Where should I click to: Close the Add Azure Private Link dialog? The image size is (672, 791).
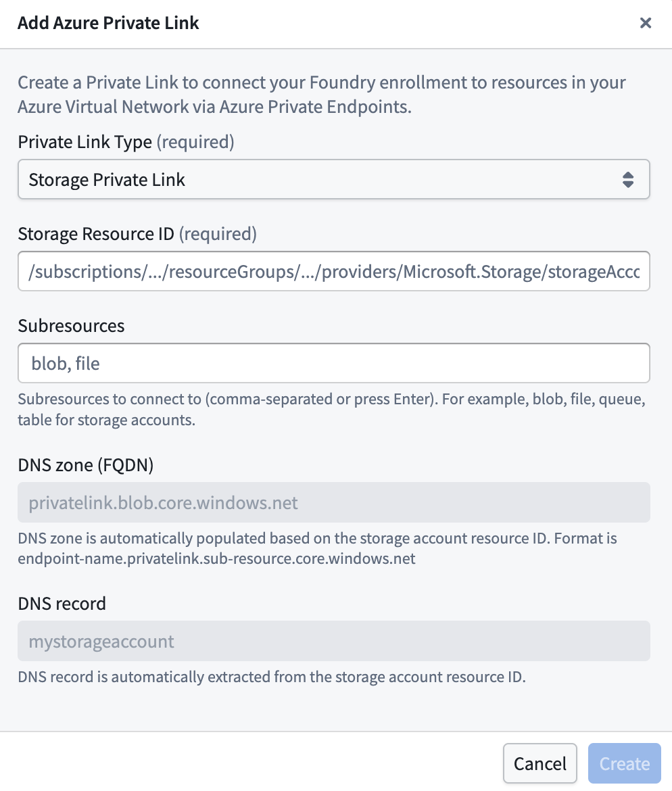click(646, 22)
